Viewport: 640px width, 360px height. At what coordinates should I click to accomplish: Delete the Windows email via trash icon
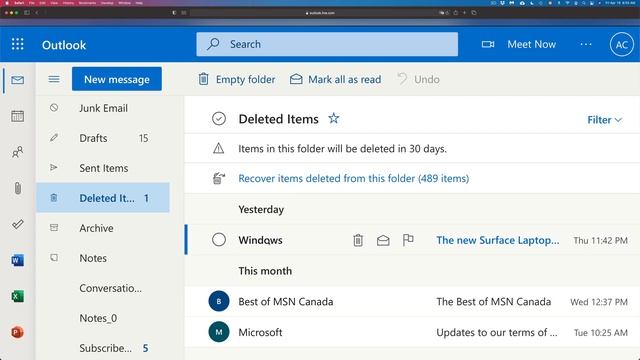click(x=358, y=240)
